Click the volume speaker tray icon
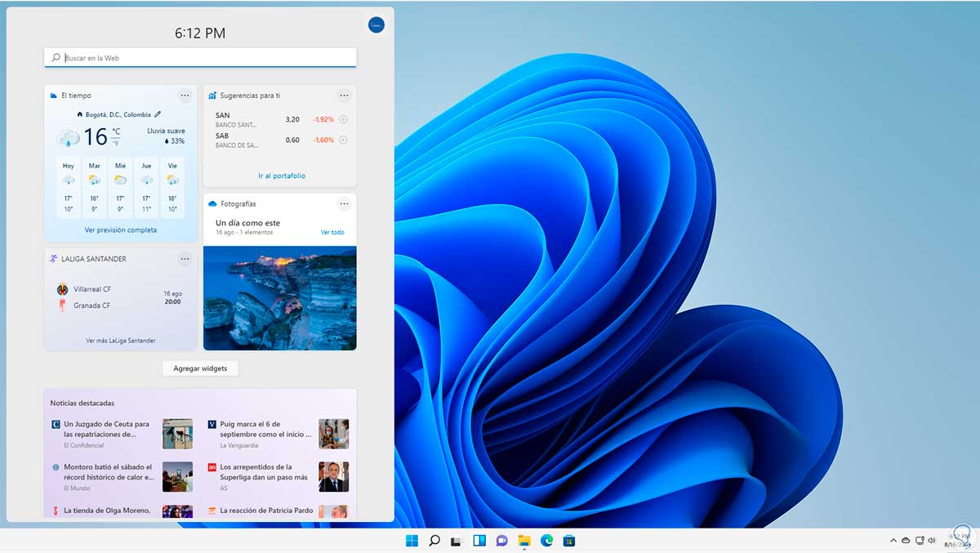Image resolution: width=980 pixels, height=553 pixels. (933, 540)
